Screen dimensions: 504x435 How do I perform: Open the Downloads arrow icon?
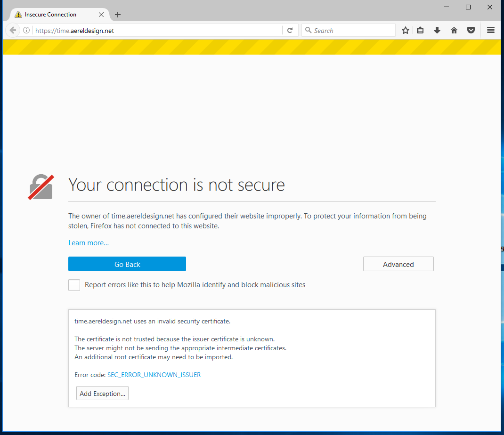tap(437, 31)
